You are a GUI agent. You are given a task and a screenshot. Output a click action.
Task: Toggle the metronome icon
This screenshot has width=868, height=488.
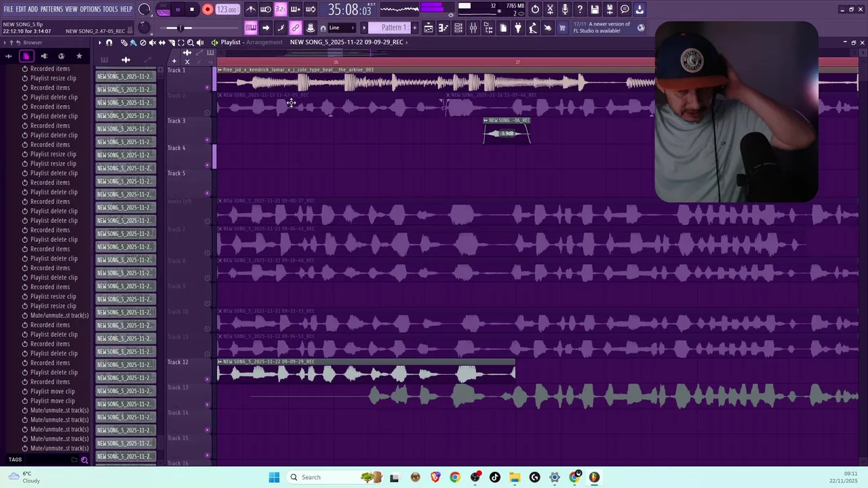252,9
